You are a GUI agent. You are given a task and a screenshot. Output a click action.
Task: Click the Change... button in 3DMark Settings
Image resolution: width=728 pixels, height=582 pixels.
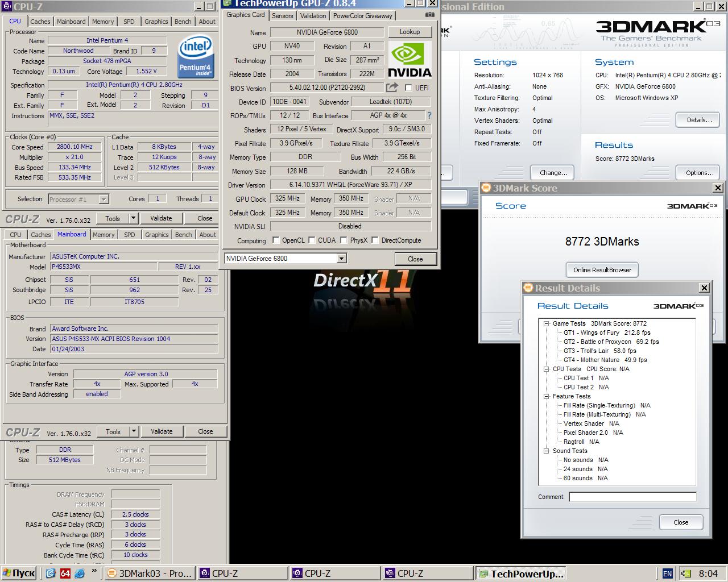pyautogui.click(x=553, y=173)
